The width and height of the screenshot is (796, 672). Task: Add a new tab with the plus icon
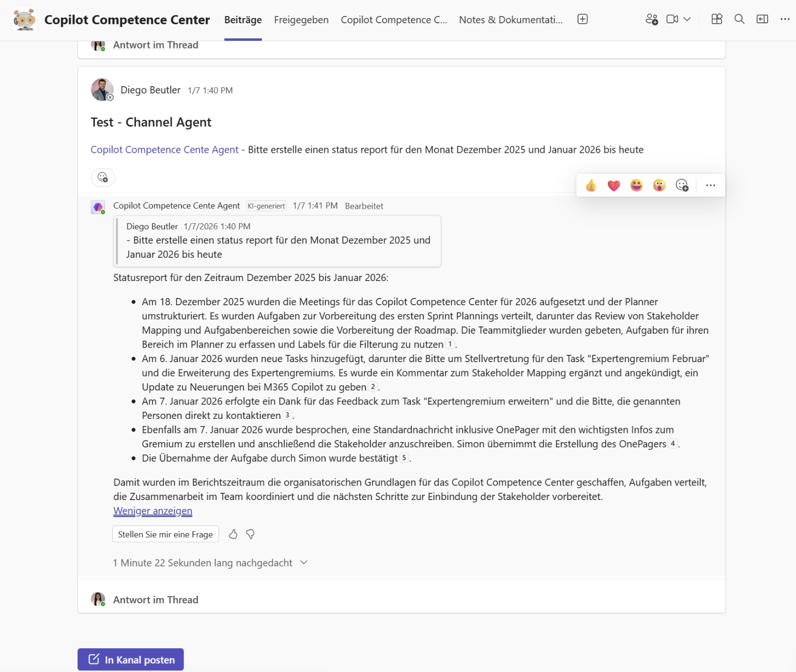[583, 18]
